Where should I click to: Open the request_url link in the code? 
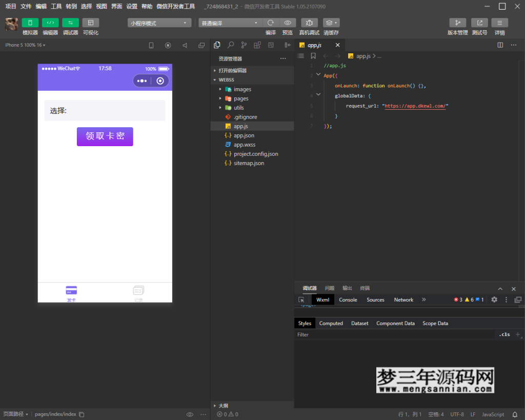click(x=416, y=106)
